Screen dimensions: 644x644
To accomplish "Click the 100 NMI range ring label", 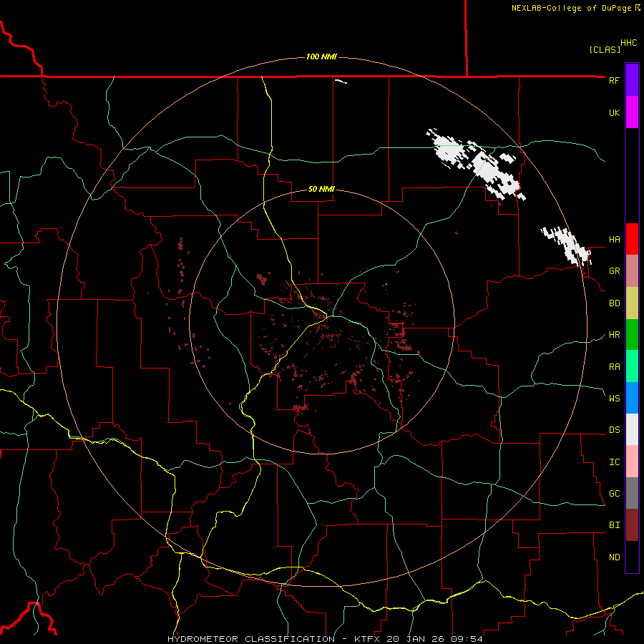I will click(321, 57).
